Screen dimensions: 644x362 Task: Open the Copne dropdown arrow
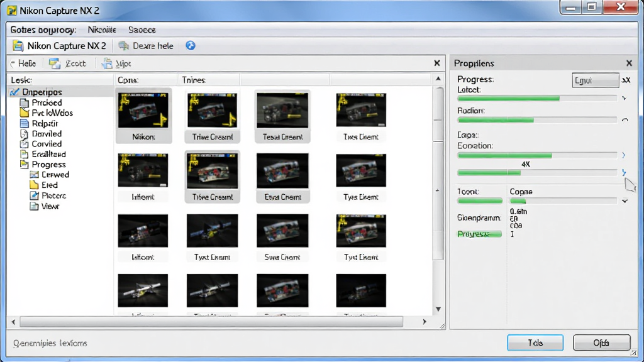[x=625, y=201]
